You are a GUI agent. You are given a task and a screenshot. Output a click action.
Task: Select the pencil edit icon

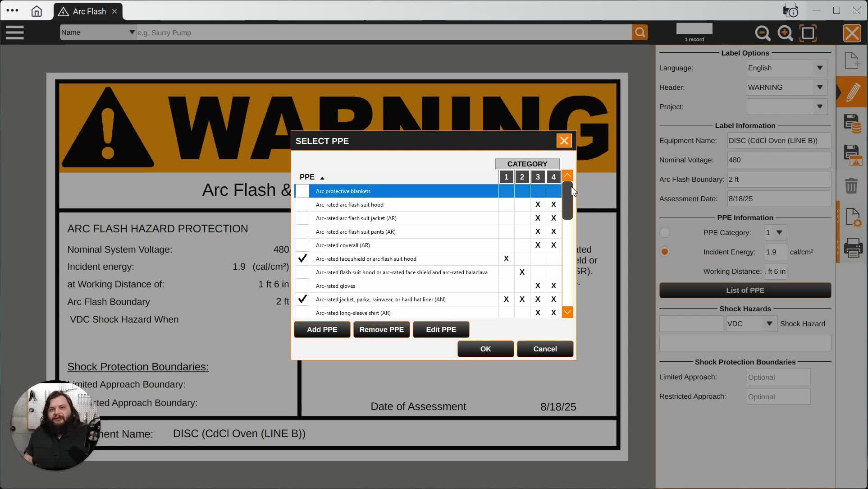[853, 92]
